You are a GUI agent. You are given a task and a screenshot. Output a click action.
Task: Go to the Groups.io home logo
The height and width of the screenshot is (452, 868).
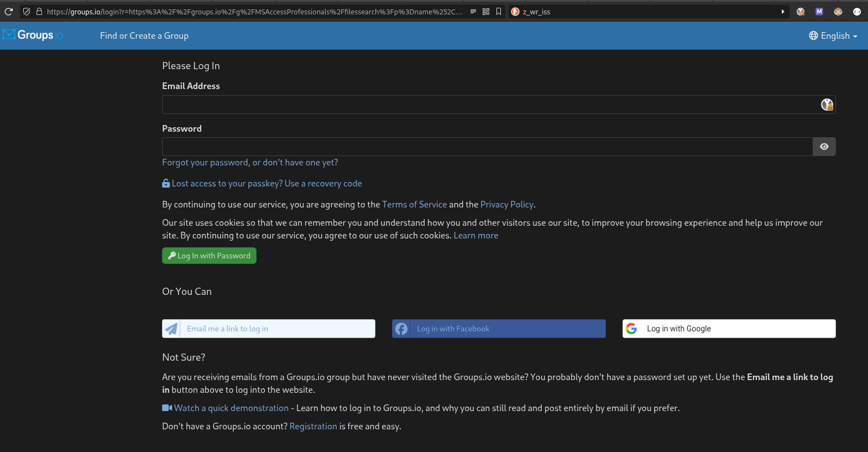click(x=33, y=35)
